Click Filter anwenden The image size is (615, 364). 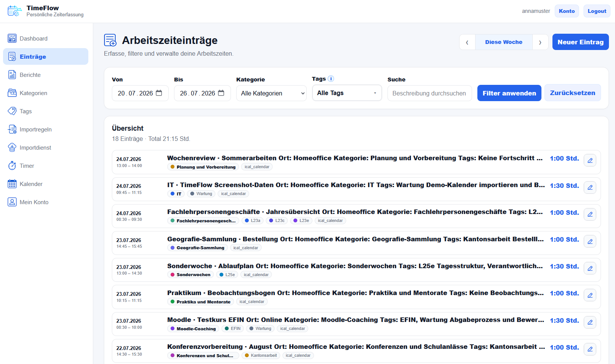(x=509, y=93)
